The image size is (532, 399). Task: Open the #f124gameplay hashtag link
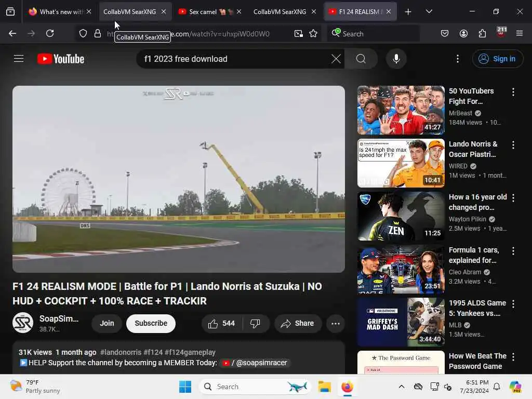pos(190,352)
